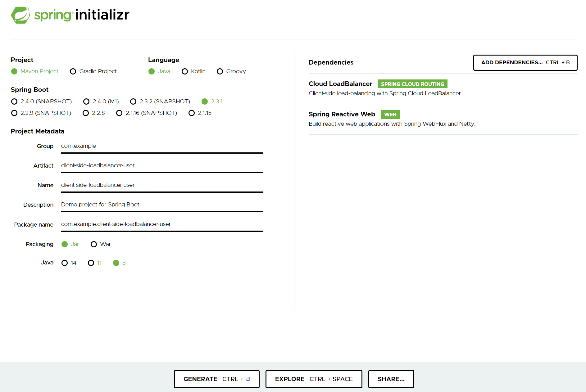Edit the Artifact input field
The height and width of the screenshot is (392, 586).
pos(162,166)
